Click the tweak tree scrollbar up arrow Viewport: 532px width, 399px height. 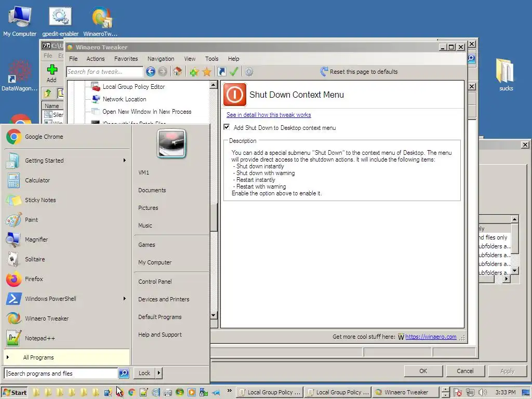(x=214, y=85)
